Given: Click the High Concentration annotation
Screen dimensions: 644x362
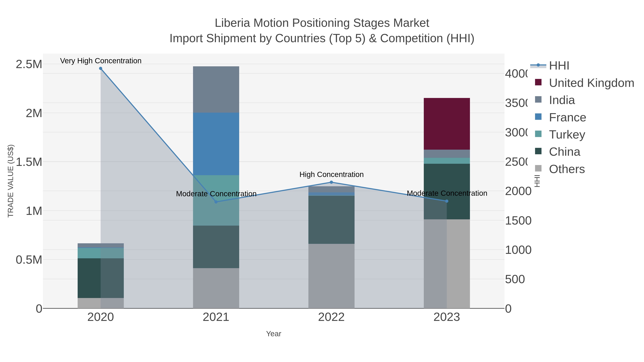Looking at the screenshot, I should [331, 174].
